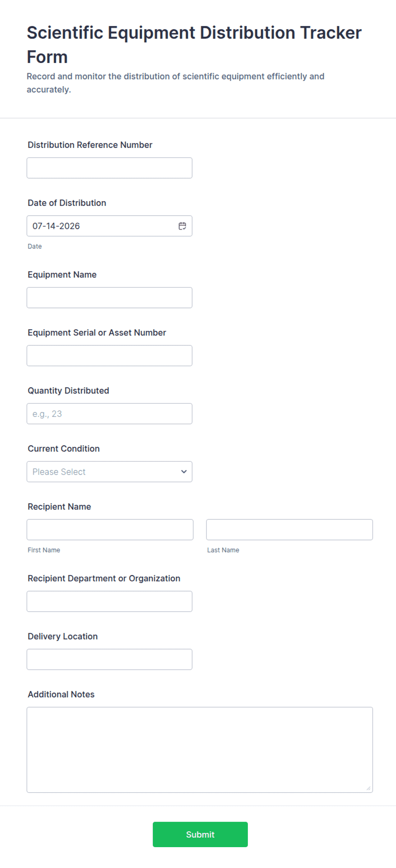
Task: Focus the Delivery Location input
Action: pos(109,659)
